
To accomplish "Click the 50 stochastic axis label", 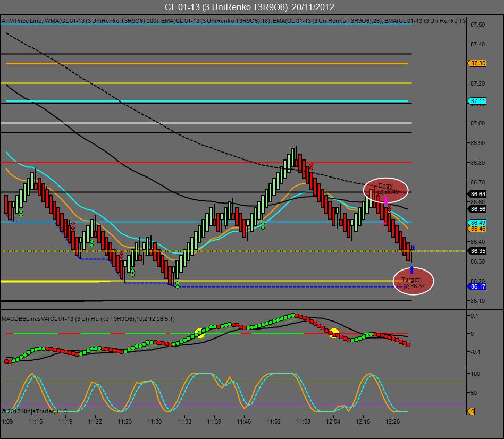I will [474, 393].
